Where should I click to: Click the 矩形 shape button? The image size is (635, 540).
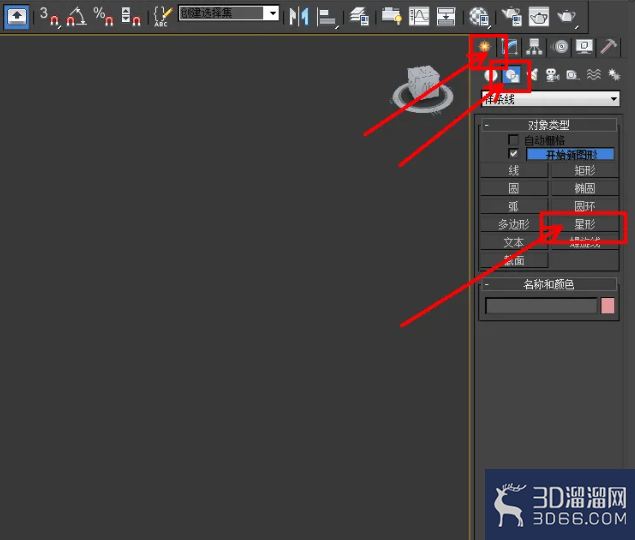585,171
